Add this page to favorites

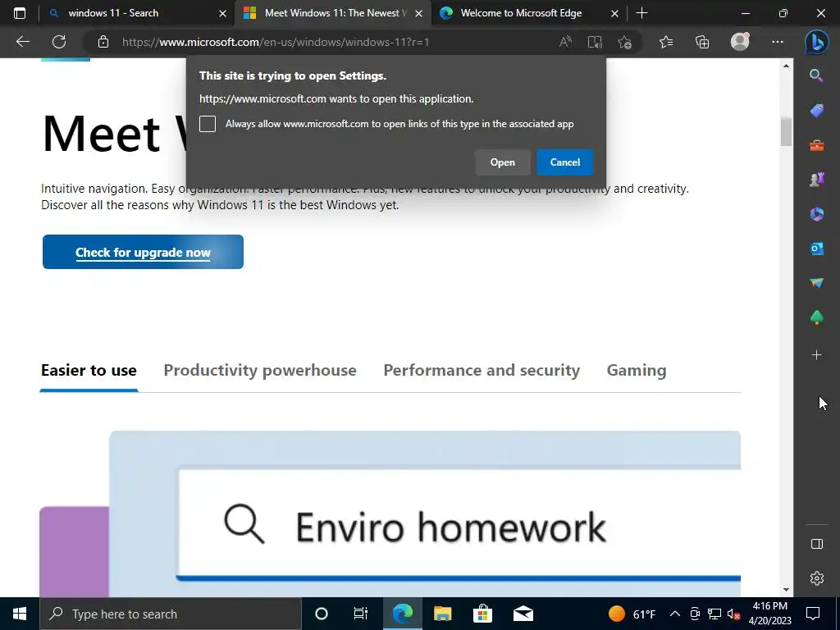click(x=624, y=42)
